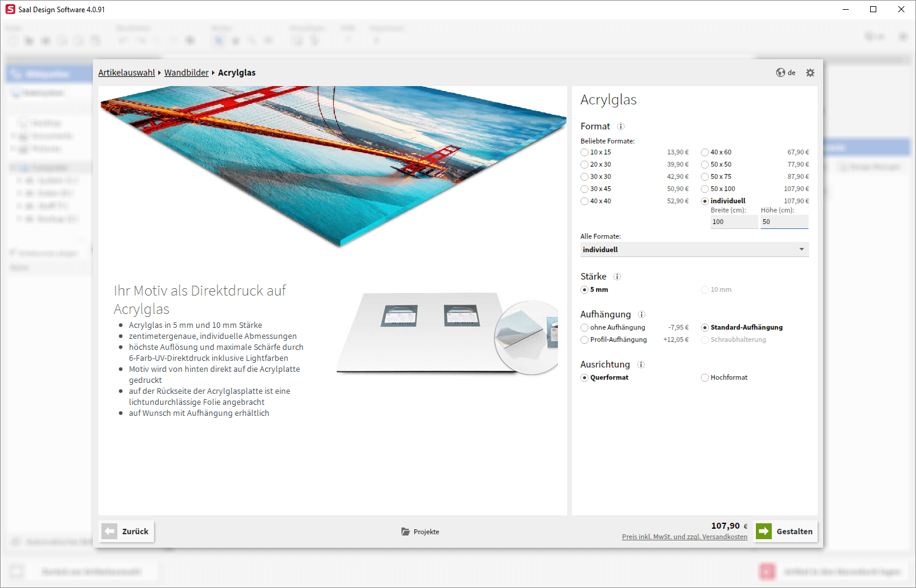Select Standard-Aufhängung option

pyautogui.click(x=705, y=328)
